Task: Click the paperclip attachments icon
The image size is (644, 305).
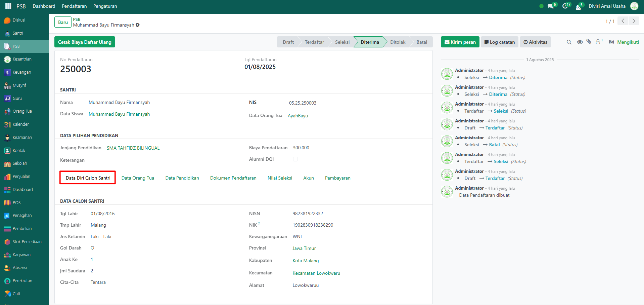Action: [589, 42]
